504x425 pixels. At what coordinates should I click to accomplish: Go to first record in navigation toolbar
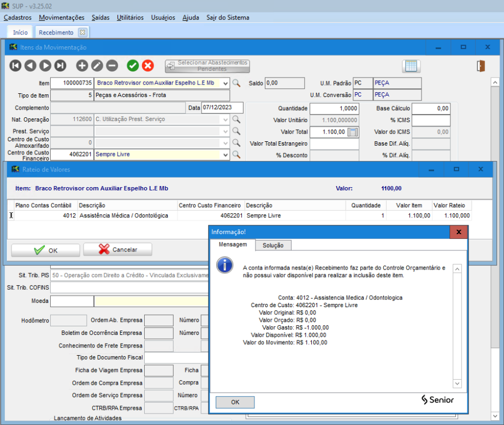click(15, 65)
